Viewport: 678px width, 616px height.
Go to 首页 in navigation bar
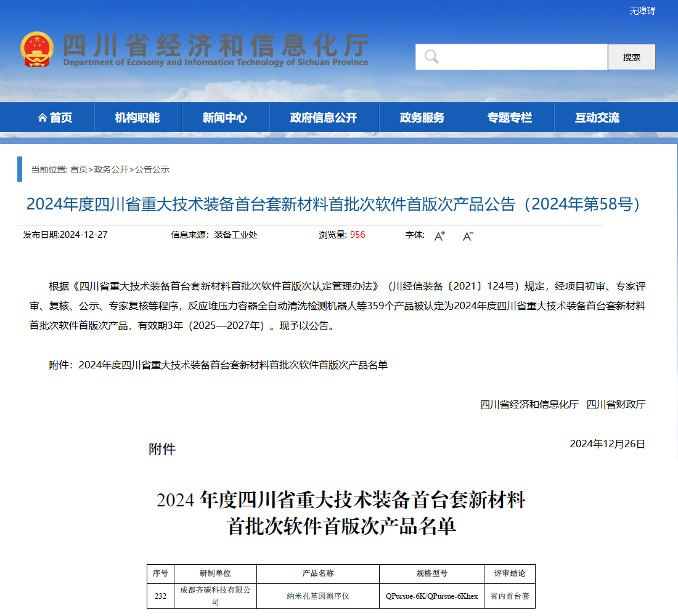point(55,118)
